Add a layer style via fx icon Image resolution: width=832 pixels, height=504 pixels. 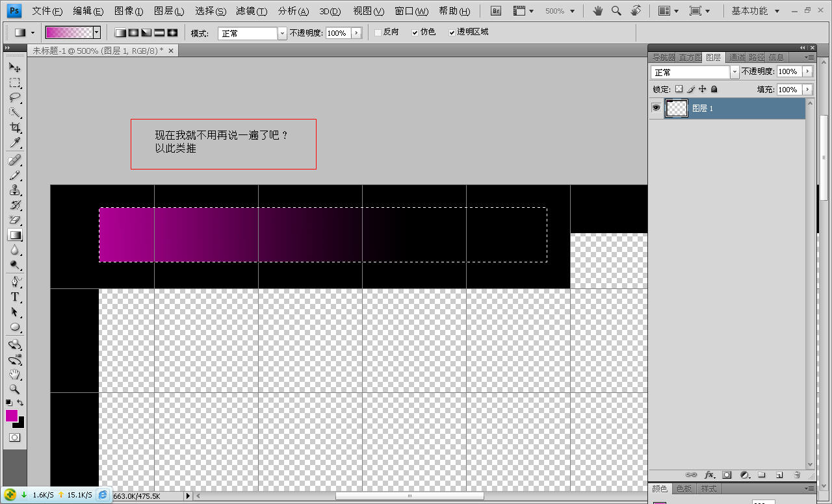click(x=709, y=475)
